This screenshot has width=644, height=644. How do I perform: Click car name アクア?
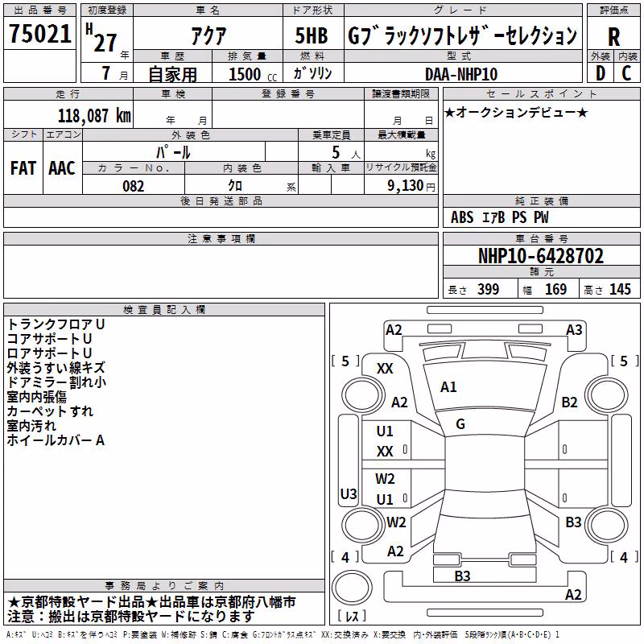coord(208,35)
